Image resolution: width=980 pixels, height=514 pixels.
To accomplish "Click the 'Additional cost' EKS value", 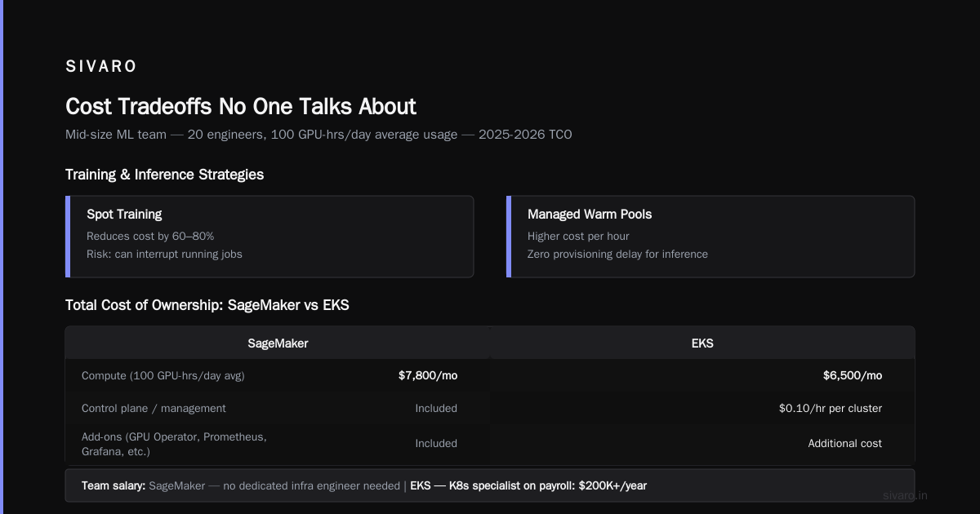I will pyautogui.click(x=845, y=444).
